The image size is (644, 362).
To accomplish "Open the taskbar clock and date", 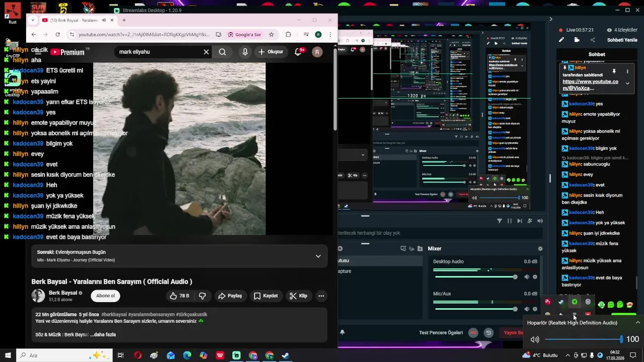I will click(x=615, y=355).
